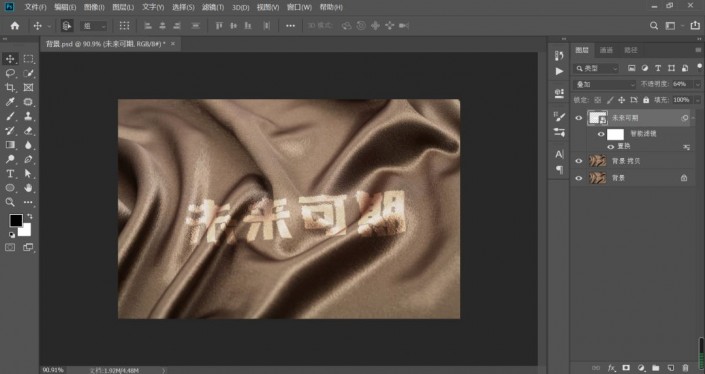
Task: Select the Clone Stamp tool
Action: coord(28,116)
